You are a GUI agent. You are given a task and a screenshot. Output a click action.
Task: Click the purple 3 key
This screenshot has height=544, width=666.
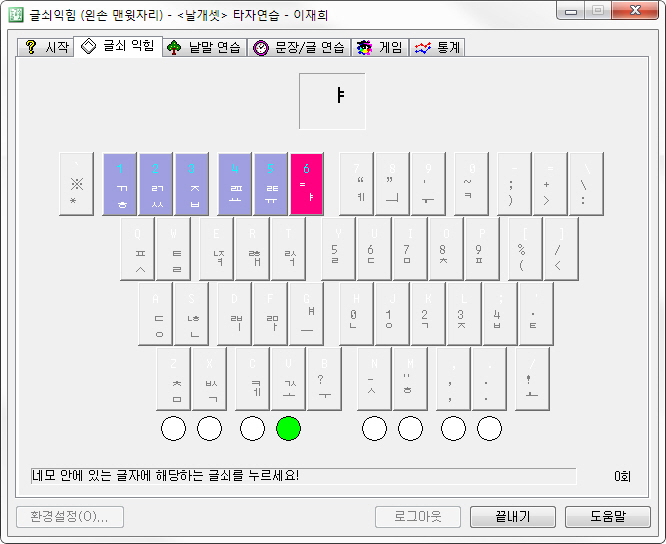193,184
